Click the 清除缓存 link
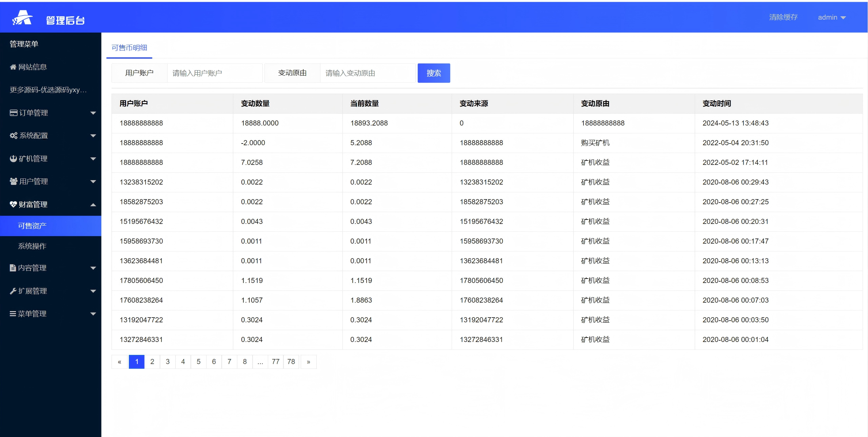868x437 pixels. tap(783, 17)
